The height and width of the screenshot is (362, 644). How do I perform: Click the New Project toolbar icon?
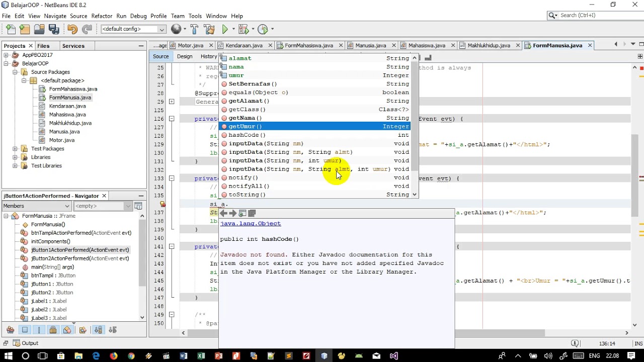click(x=25, y=29)
